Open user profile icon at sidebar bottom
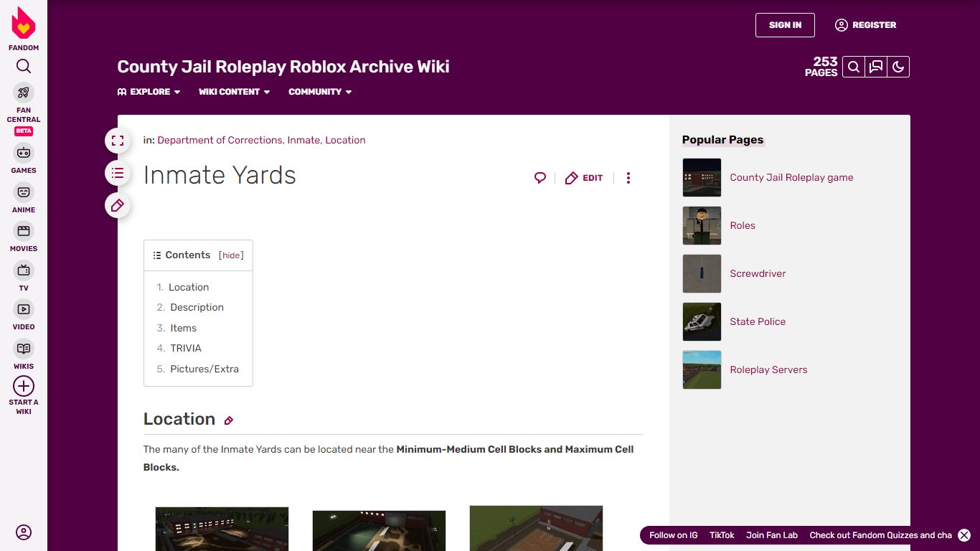This screenshot has height=551, width=980. (24, 532)
